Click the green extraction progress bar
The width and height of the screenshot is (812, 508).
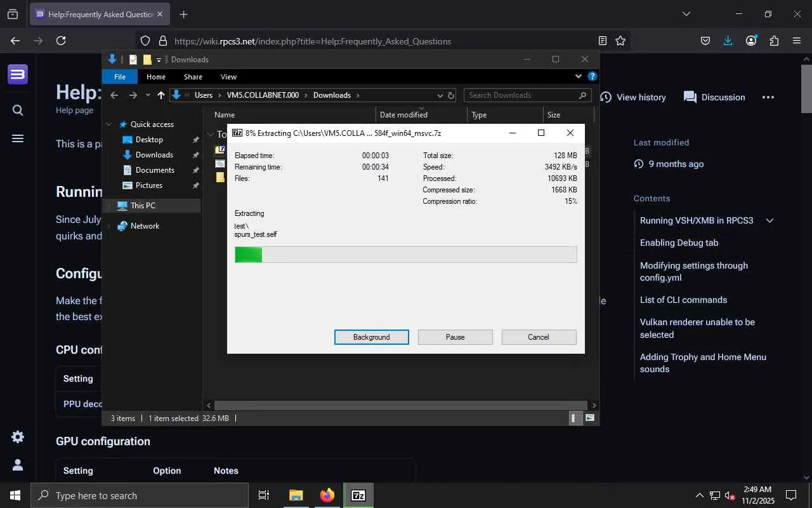coord(405,255)
